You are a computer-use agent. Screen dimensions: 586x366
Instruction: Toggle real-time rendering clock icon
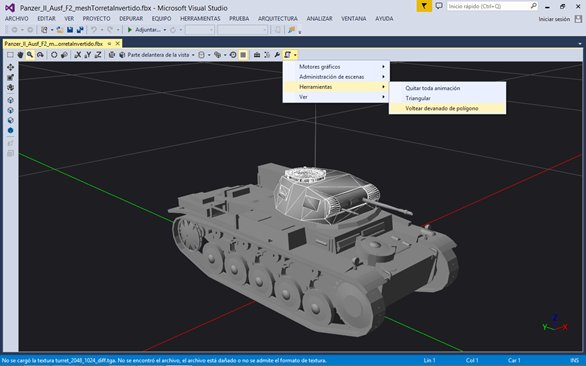(233, 55)
